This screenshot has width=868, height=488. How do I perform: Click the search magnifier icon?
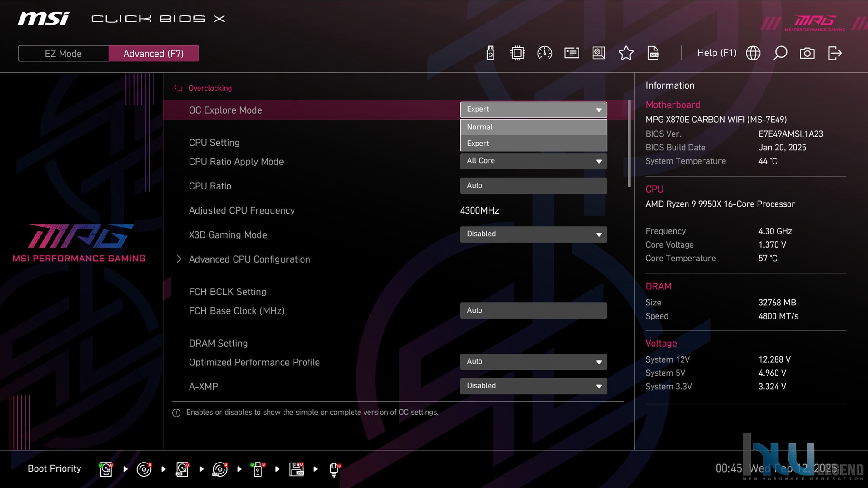click(x=780, y=53)
